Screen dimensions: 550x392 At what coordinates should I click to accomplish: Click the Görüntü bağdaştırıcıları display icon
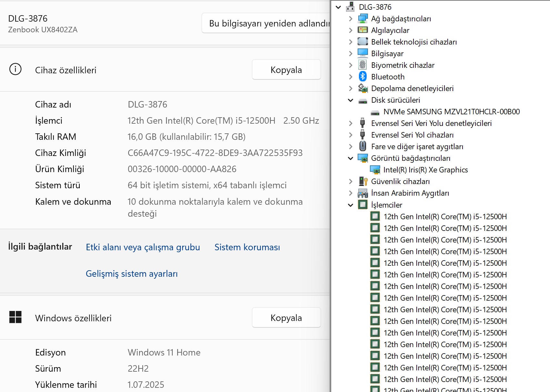[x=363, y=158]
